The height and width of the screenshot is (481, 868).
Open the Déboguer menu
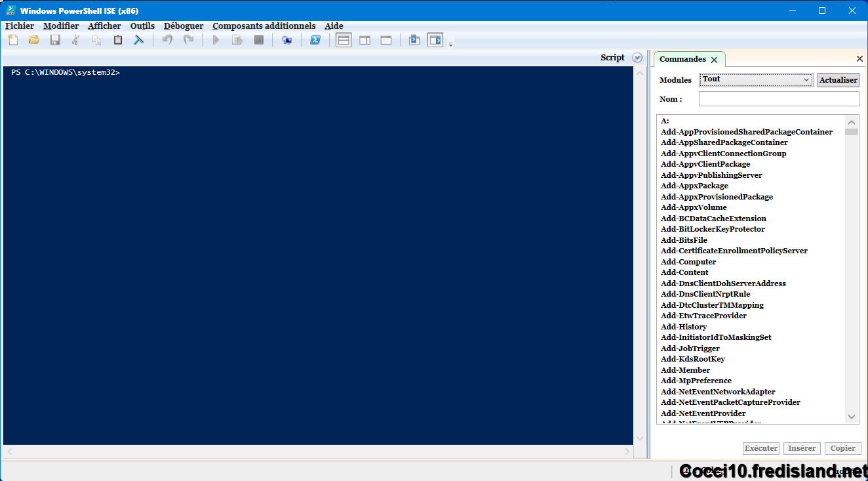[184, 26]
